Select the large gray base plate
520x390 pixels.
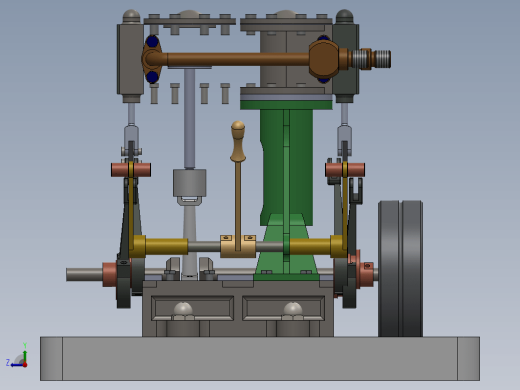[x=260, y=359]
